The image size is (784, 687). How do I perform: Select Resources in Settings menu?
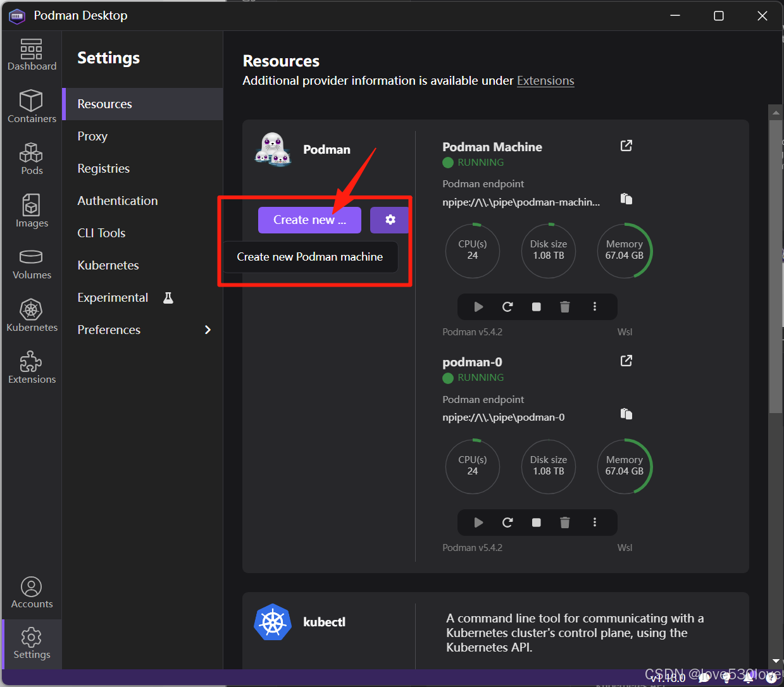tap(142, 104)
